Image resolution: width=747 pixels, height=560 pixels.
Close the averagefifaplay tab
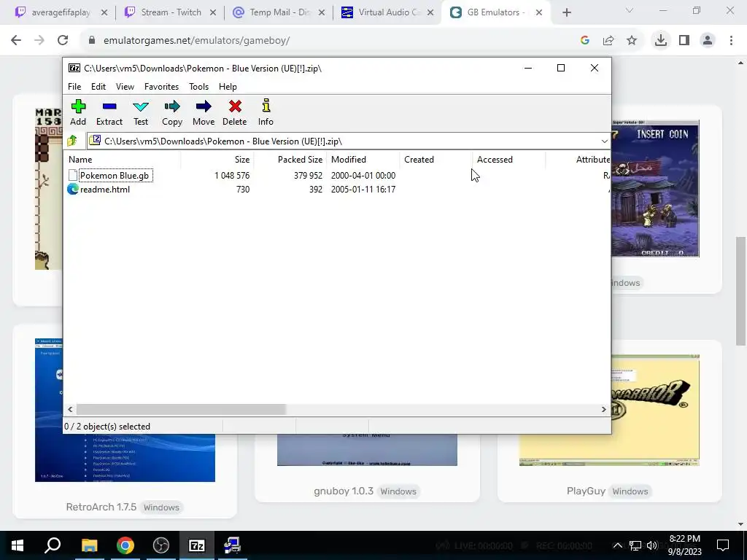coord(104,13)
